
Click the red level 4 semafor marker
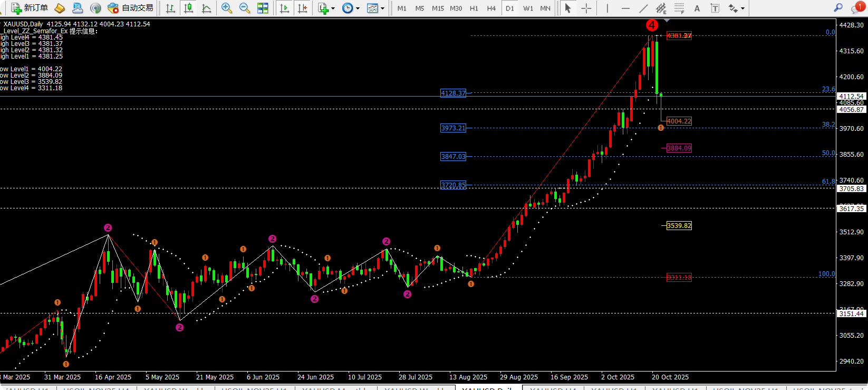pyautogui.click(x=652, y=25)
